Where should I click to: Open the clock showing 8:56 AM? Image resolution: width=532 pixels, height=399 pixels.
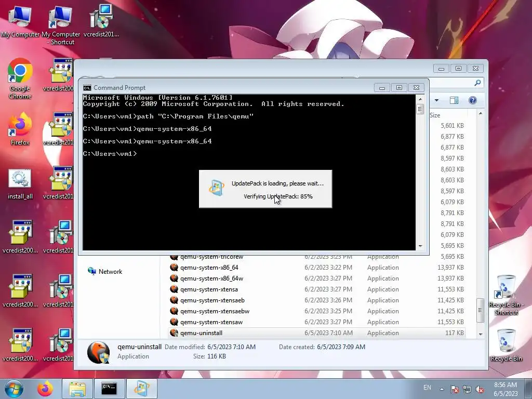(x=506, y=389)
